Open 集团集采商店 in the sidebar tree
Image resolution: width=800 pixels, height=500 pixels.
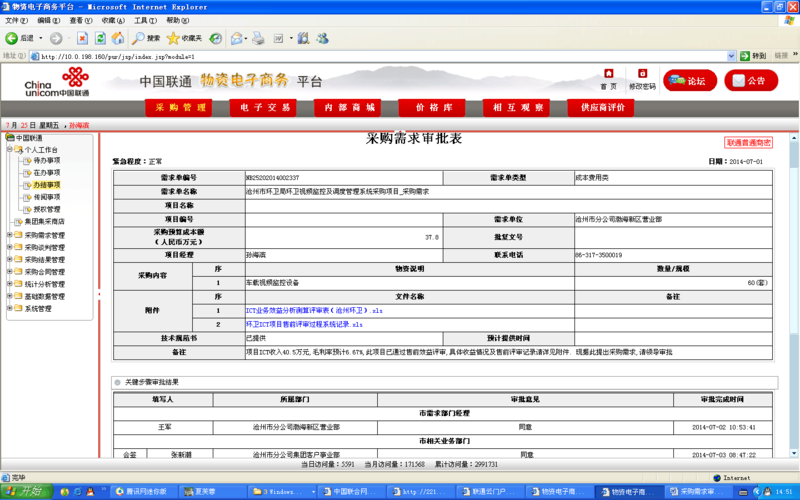(44, 221)
